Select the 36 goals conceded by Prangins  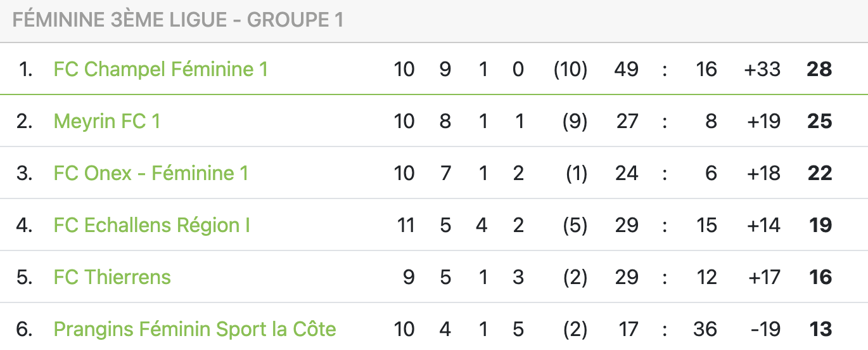(x=705, y=329)
